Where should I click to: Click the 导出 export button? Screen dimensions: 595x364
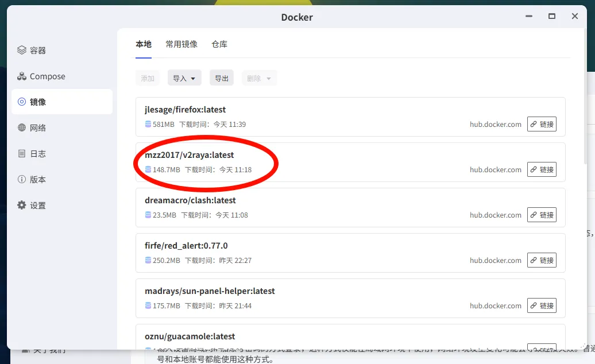tap(222, 78)
